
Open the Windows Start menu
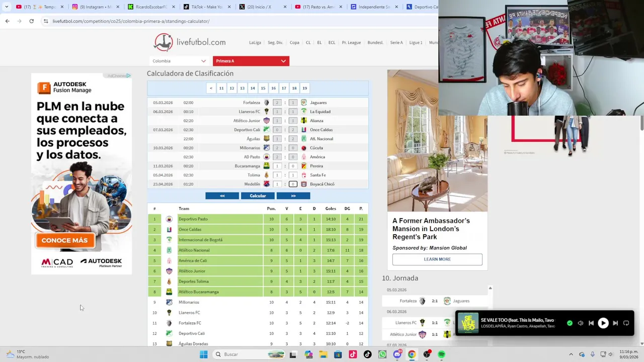click(x=203, y=354)
